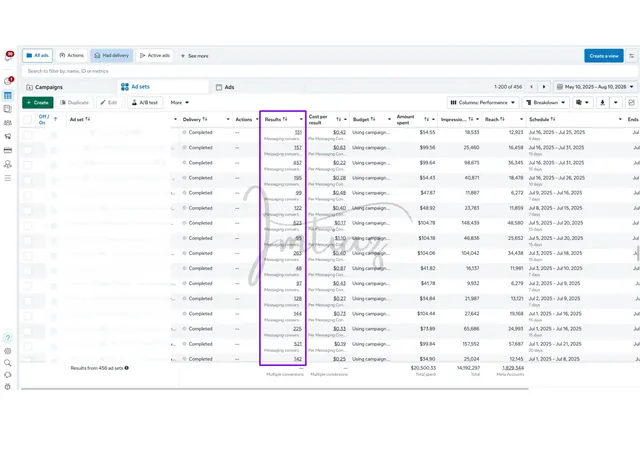Image resolution: width=640 pixels, height=452 pixels.
Task: Open the bell icon near the sidebar bottom
Action: click(8, 375)
